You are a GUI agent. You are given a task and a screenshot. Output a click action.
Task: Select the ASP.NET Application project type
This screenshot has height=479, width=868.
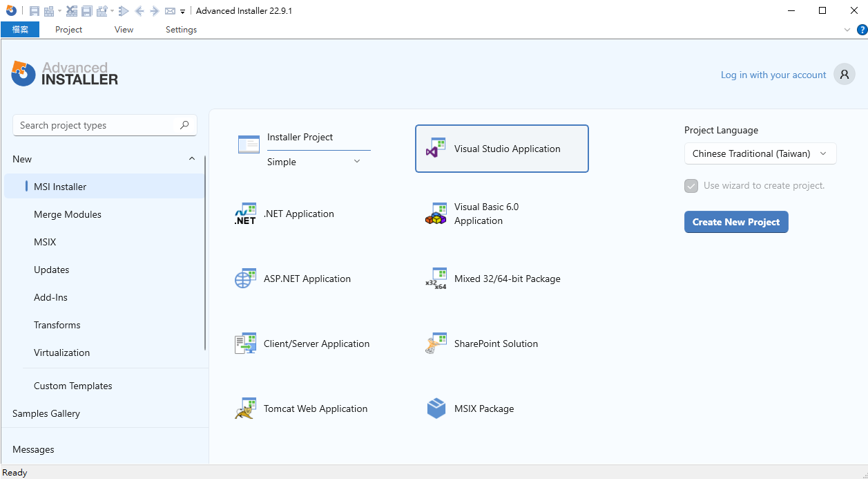[293, 279]
